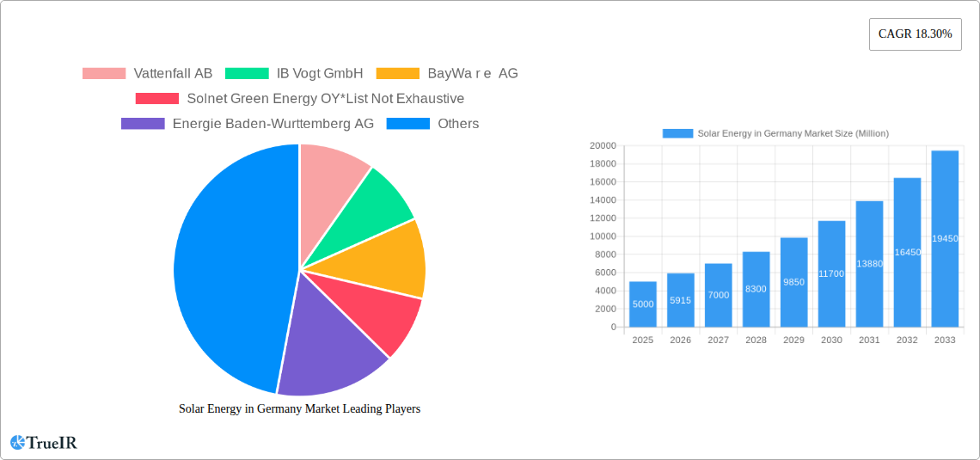Click the 2033 bar labeled 19450
The height and width of the screenshot is (460, 980).
point(945,239)
